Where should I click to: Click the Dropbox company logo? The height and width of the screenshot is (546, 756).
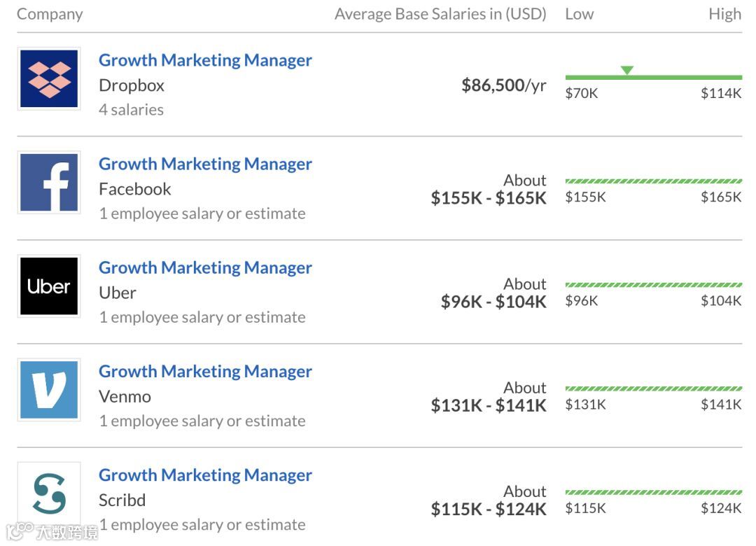click(x=49, y=78)
